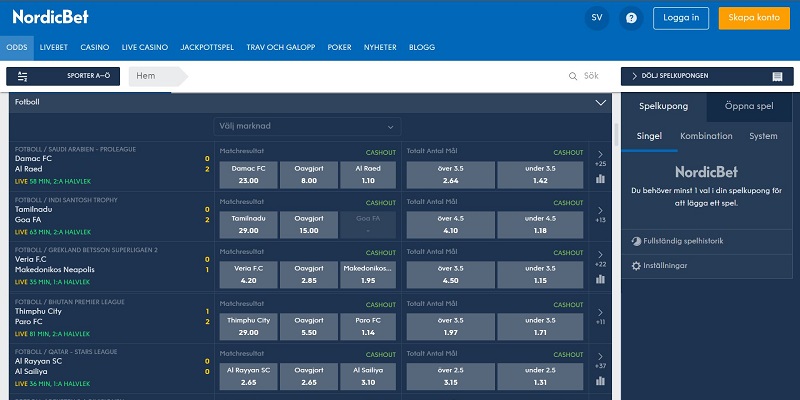Select över 3.5 at 2.64
The image size is (800, 400).
[451, 175]
